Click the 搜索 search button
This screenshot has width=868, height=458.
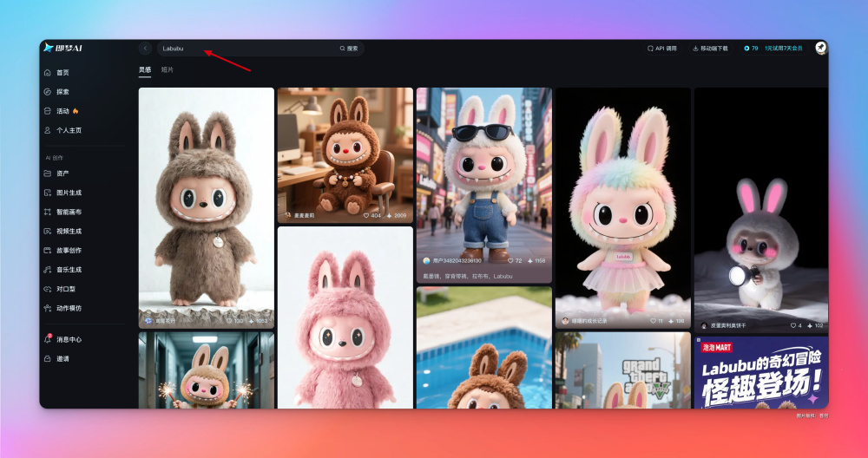[x=349, y=49]
